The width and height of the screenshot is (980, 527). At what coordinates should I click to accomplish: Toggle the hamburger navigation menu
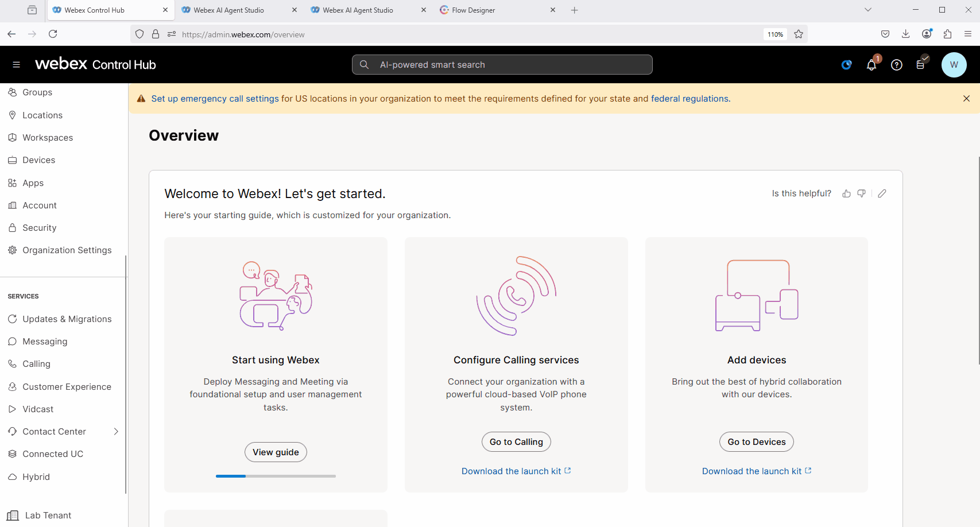(x=17, y=65)
